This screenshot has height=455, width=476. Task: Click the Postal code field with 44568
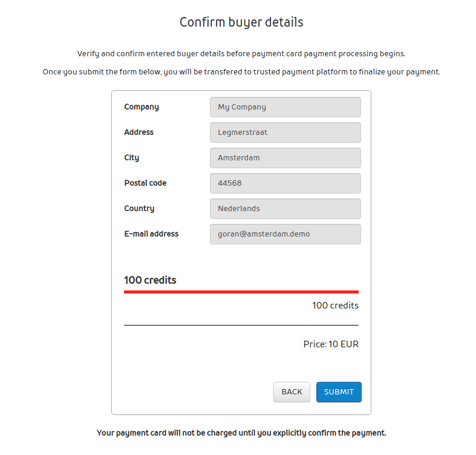point(285,183)
